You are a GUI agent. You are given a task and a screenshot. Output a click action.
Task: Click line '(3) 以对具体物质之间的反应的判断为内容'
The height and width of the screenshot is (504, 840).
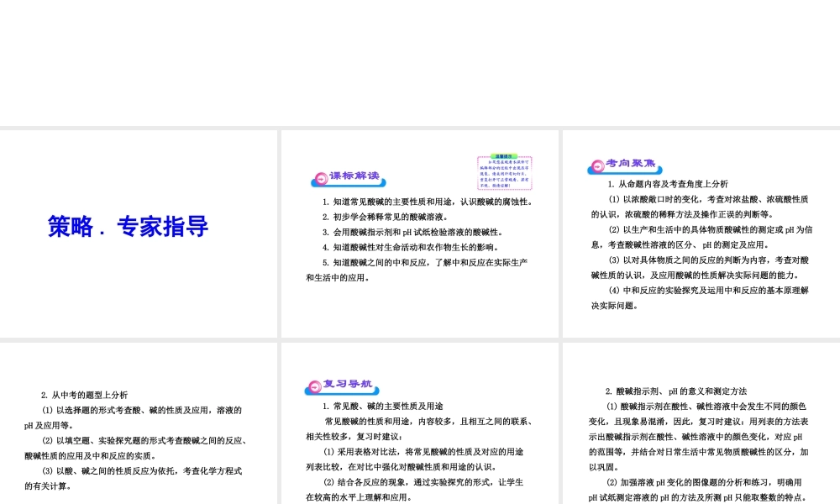pyautogui.click(x=709, y=260)
